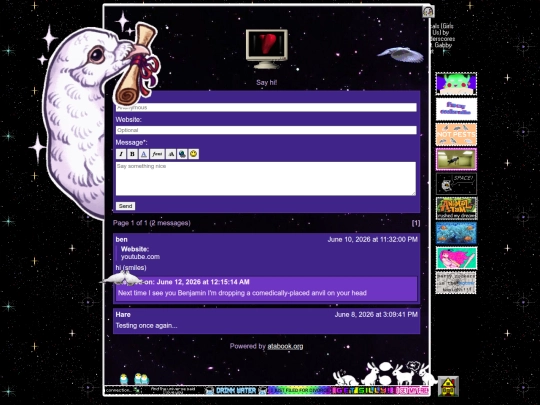
Task: Click the white stamp with blue text
Action: (456, 109)
